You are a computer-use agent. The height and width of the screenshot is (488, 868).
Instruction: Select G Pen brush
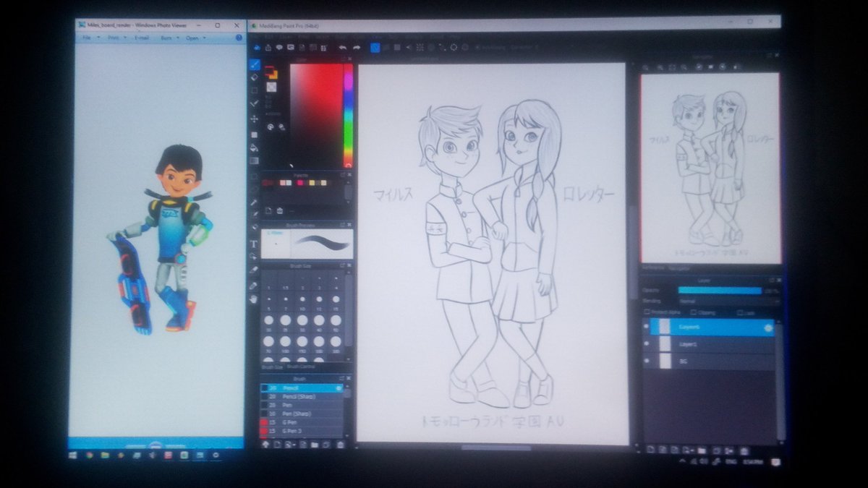[302, 422]
